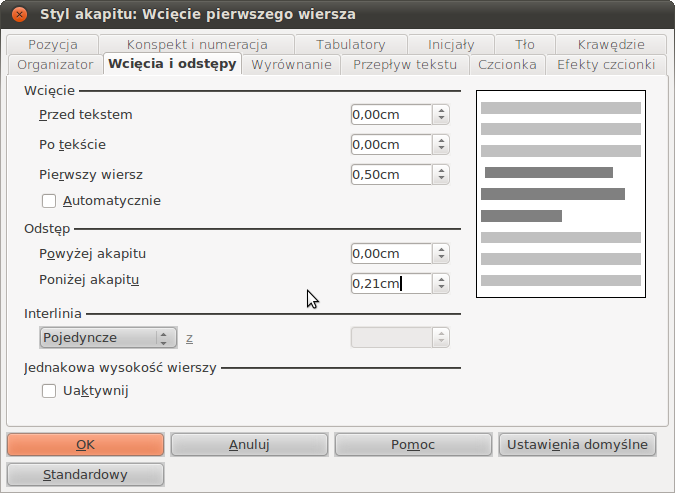Enable the Automatycznie checkbox
675x493 pixels.
tap(49, 200)
